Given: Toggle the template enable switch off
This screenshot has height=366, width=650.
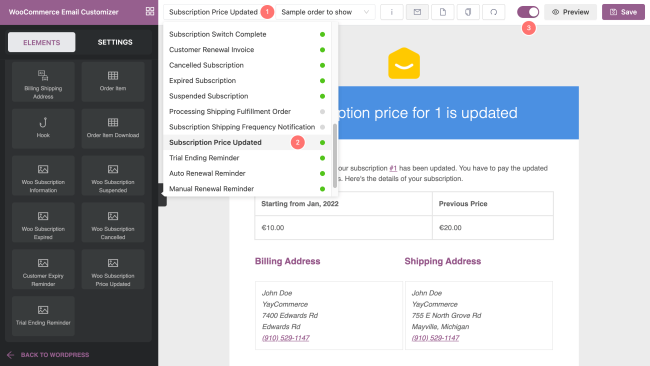Looking at the screenshot, I should [528, 12].
